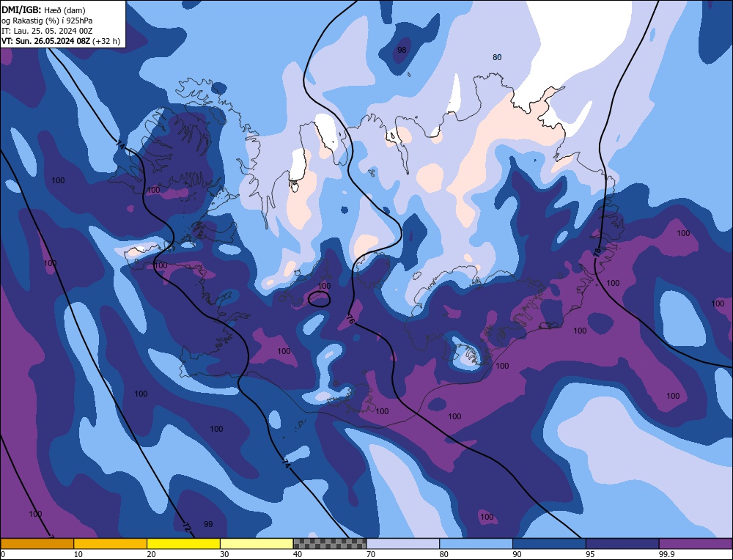The image size is (733, 560).
Task: Click the '30' legend tick value
Action: 224,554
